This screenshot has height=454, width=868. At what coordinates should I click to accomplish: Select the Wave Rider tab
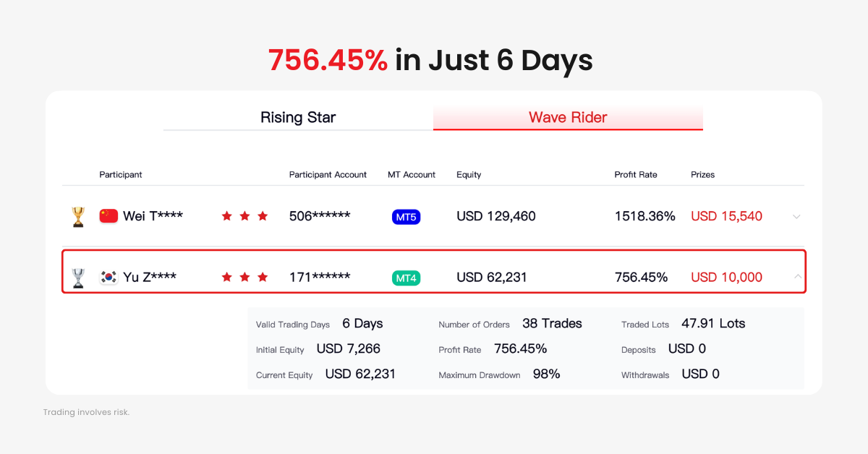coord(568,117)
